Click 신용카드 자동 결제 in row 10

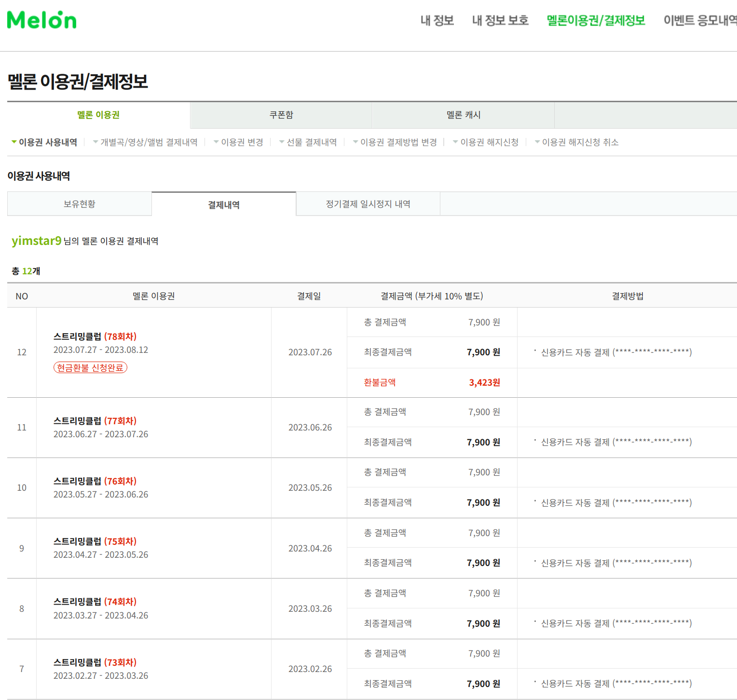pyautogui.click(x=616, y=503)
